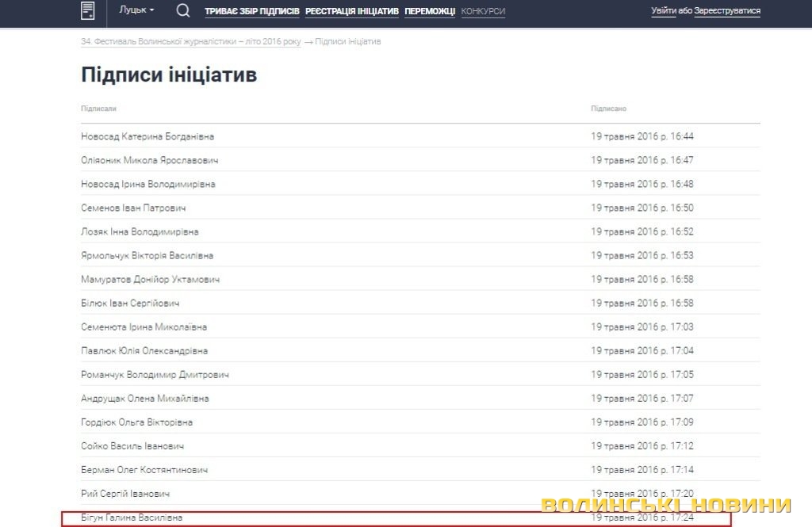Screen dimensions: 812x527
Task: Click the Увійти login link
Action: pos(664,11)
